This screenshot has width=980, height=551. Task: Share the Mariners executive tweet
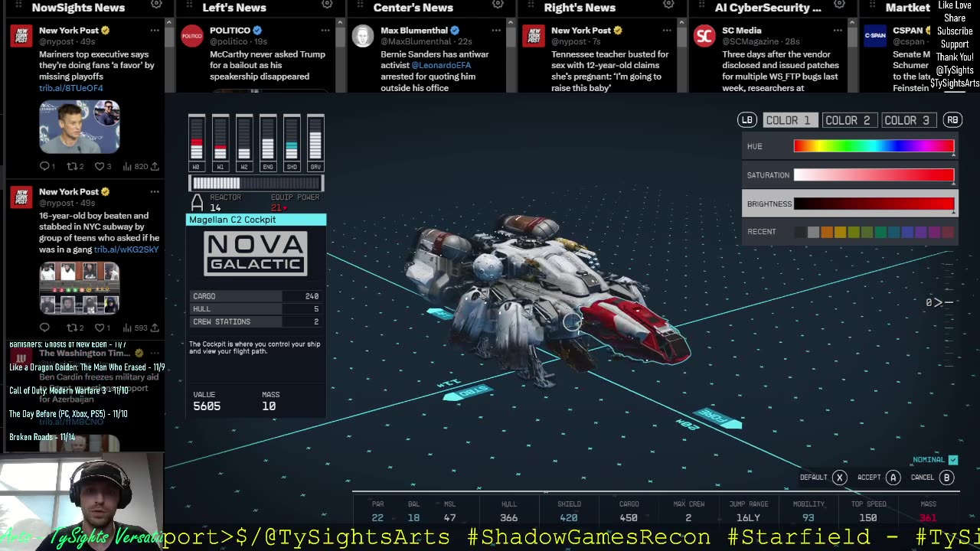click(x=155, y=166)
